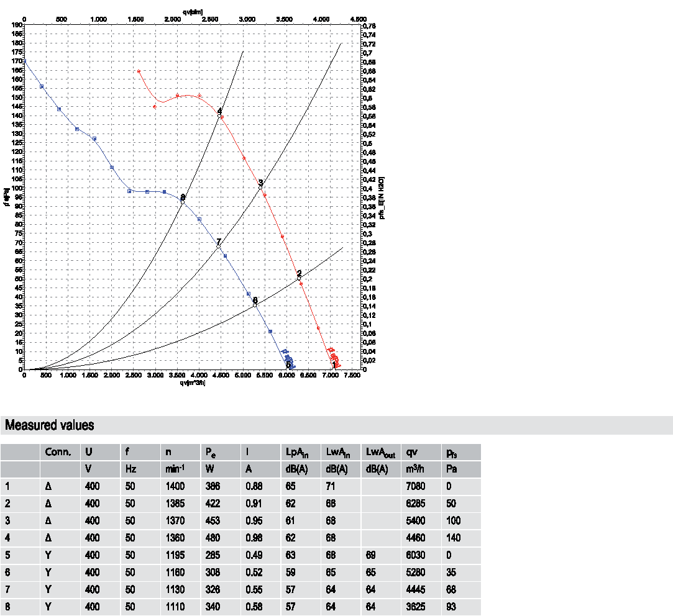Click the "min-1" unit cell
This screenshot has width=673, height=616.
point(175,469)
